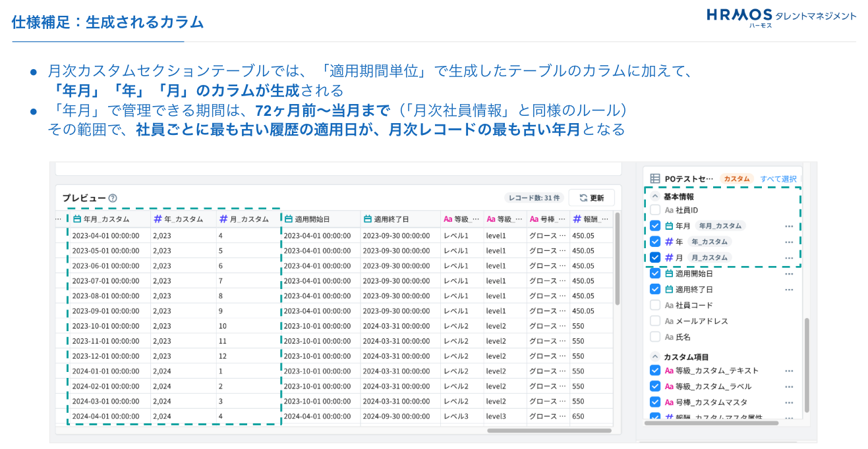Collapse the 基本情報 section
Viewport: 868px width, 449px height.
click(654, 196)
